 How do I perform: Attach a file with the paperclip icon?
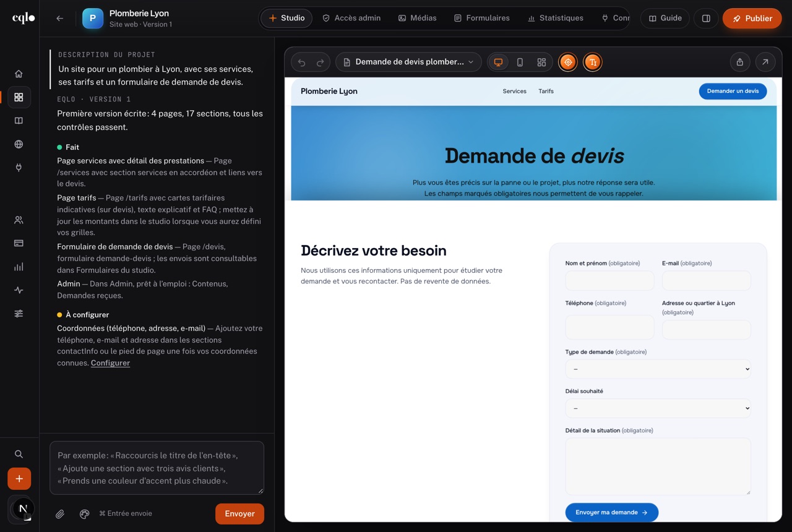pyautogui.click(x=60, y=513)
